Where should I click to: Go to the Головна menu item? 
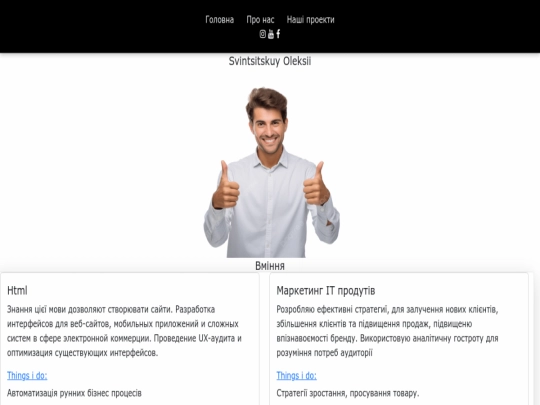coord(219,20)
